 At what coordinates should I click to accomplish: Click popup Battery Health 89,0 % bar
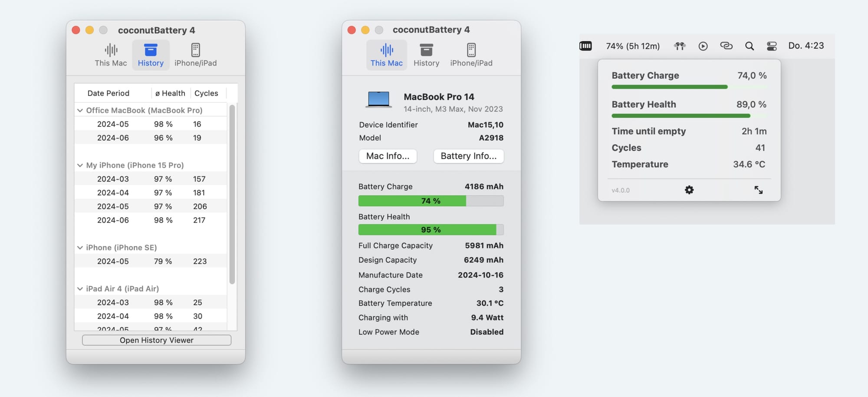689,116
